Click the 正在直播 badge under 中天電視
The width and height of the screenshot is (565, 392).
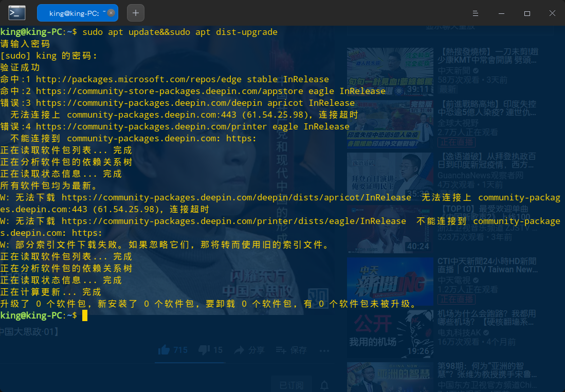[x=457, y=299]
